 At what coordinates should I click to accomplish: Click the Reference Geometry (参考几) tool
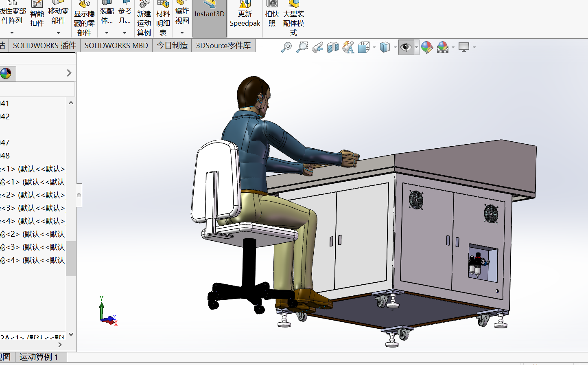pyautogui.click(x=125, y=12)
